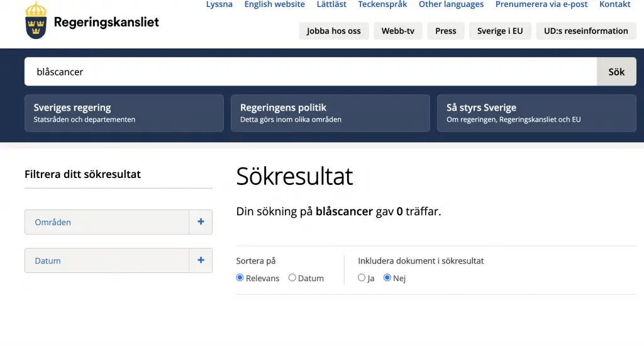Open Prenumerera via e-post link

541,4
